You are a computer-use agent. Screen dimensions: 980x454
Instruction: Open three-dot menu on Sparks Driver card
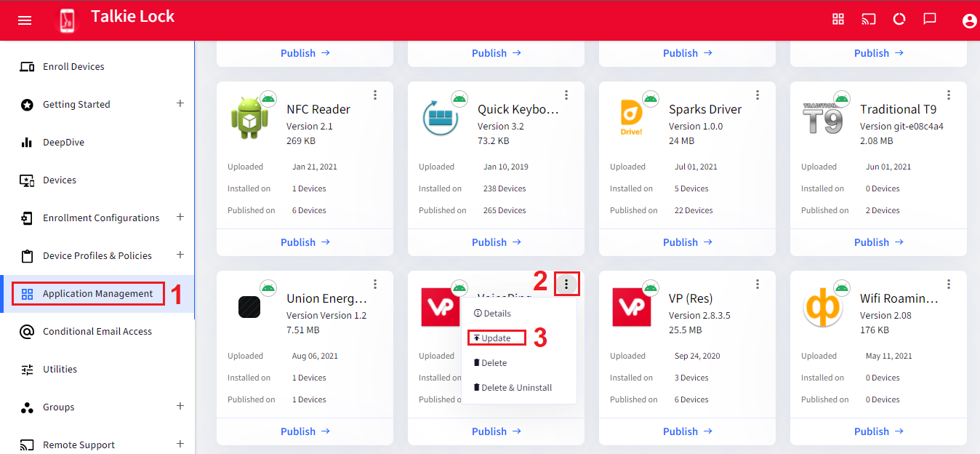tap(758, 95)
